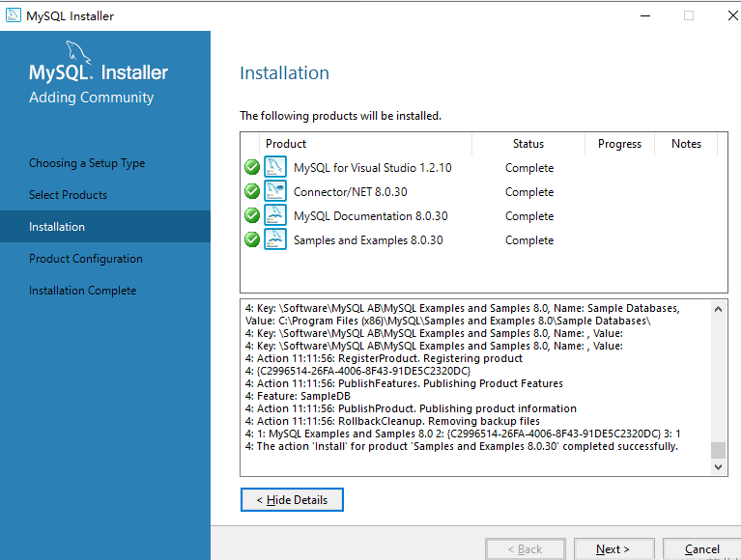Click the MySQL for Visual Studio product icon
The height and width of the screenshot is (560, 741).
[x=275, y=167]
